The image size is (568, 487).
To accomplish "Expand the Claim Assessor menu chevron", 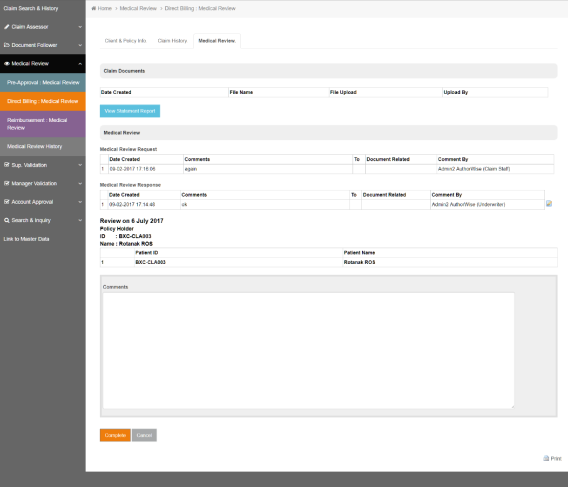I will [x=80, y=27].
